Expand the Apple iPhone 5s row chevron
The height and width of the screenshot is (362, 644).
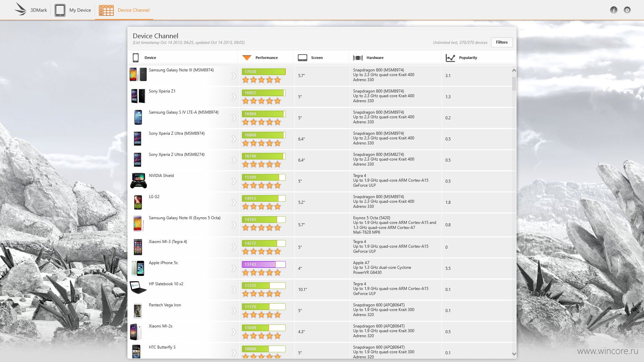click(234, 268)
